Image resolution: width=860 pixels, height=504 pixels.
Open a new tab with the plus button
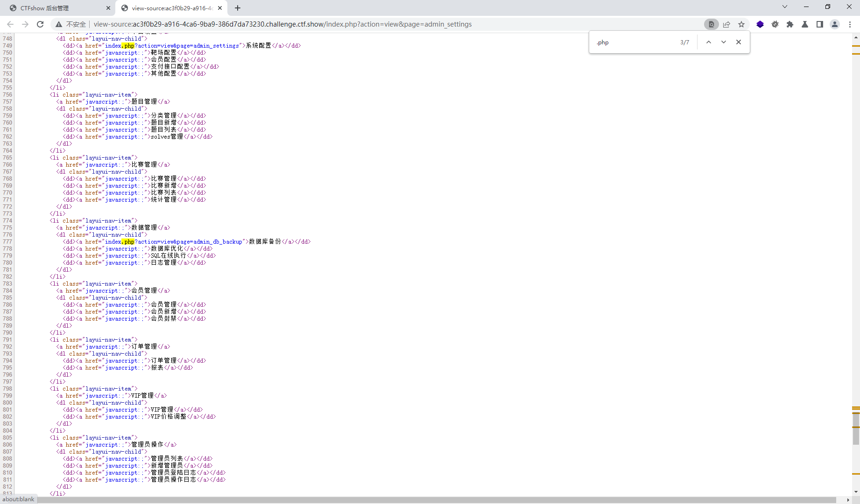[238, 8]
